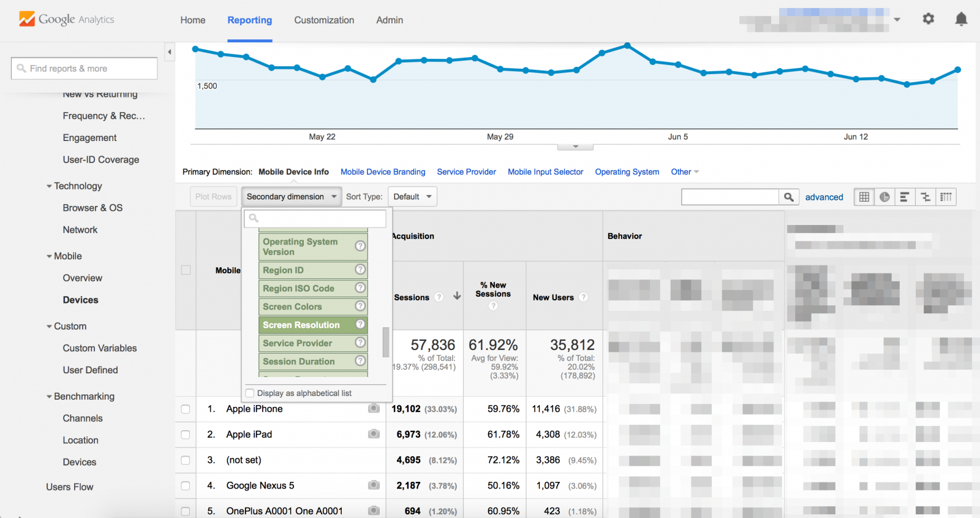Viewport: 980px width, 518px height.
Task: Show help for Screen Colors dimension
Action: coord(360,306)
